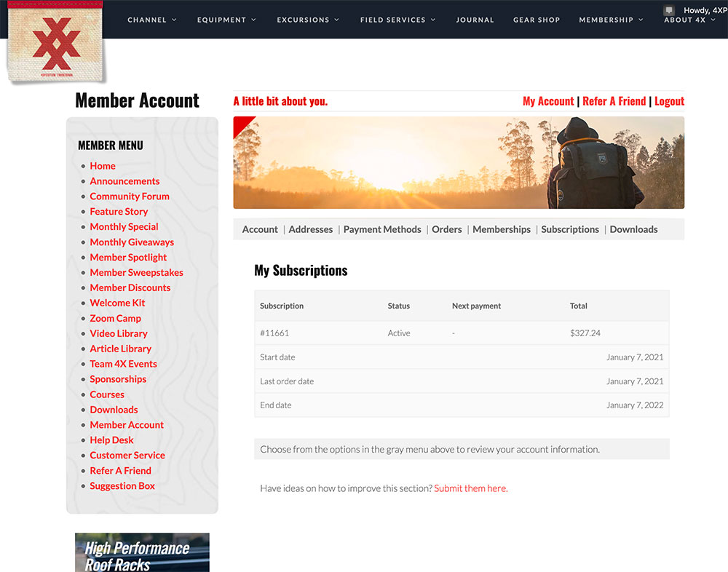Open Monthly Special link
The height and width of the screenshot is (572, 728).
(124, 226)
